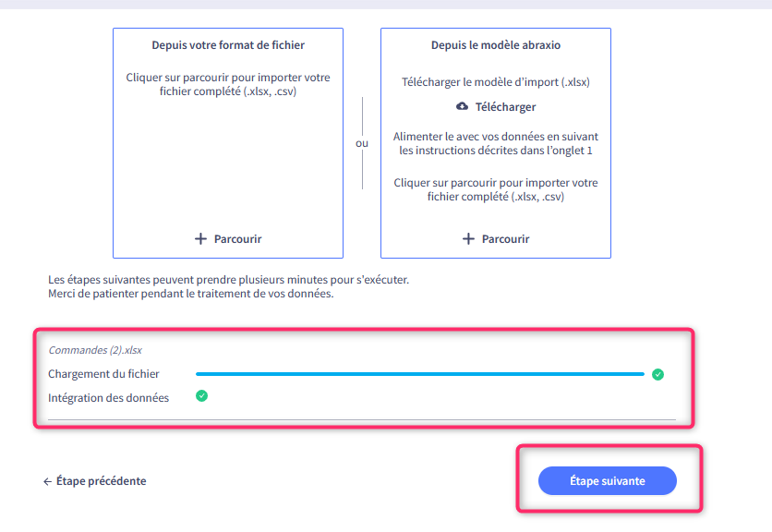Click the plus icon in the abraxio model box
The height and width of the screenshot is (532, 772).
pyautogui.click(x=468, y=239)
